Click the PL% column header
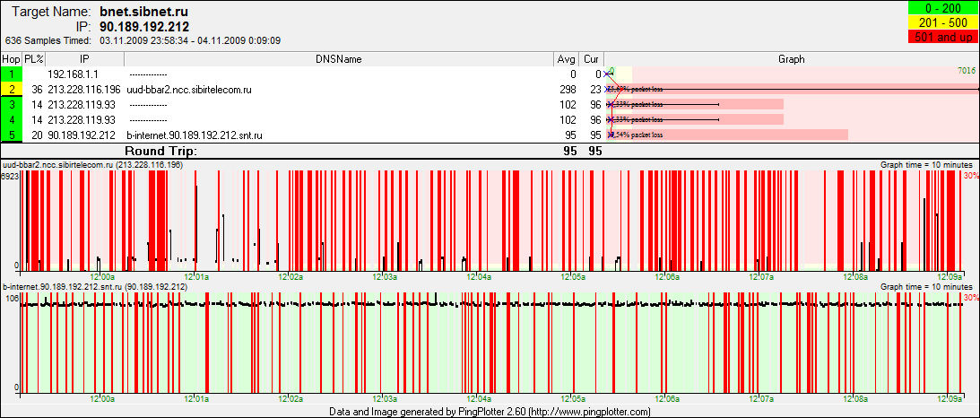980x418 pixels. (x=34, y=59)
